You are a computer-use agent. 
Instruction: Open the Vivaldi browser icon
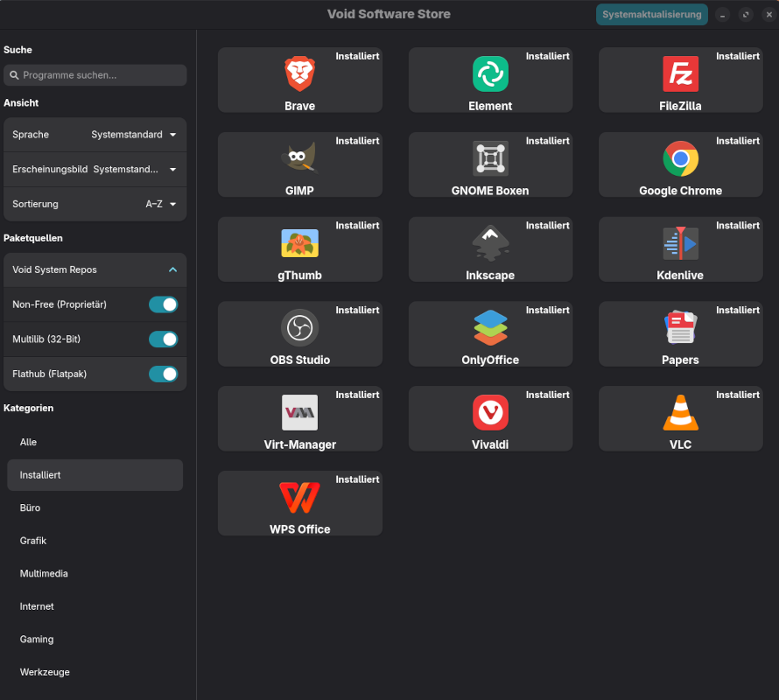point(490,413)
